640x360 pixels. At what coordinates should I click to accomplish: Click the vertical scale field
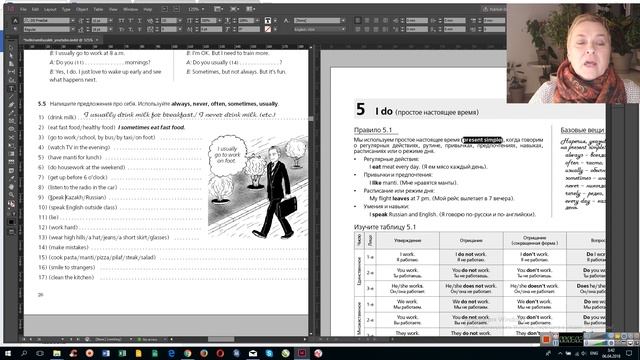(209, 20)
